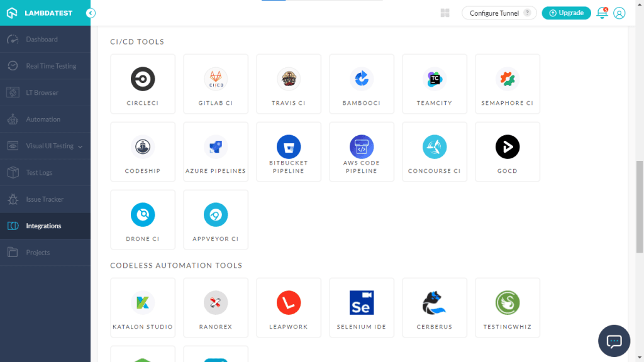Open the apps grid menu
644x362 pixels.
coord(445,13)
